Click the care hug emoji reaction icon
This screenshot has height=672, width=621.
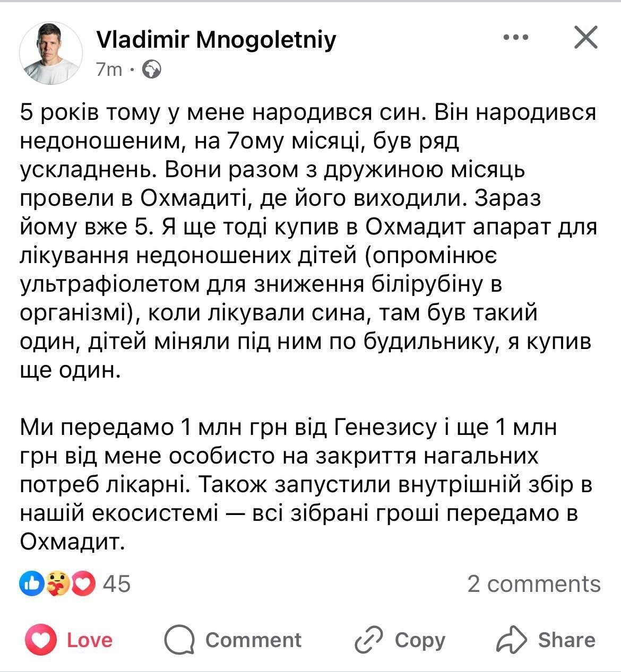tap(58, 584)
